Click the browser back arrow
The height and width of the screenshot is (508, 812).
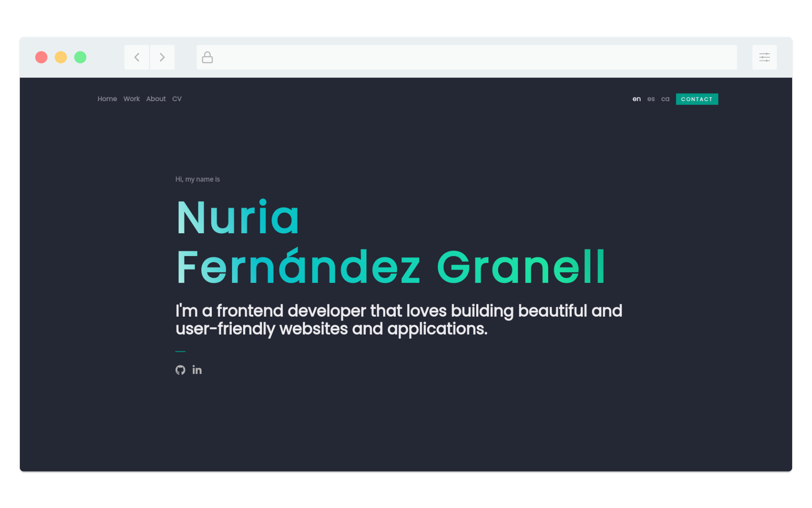click(x=136, y=57)
